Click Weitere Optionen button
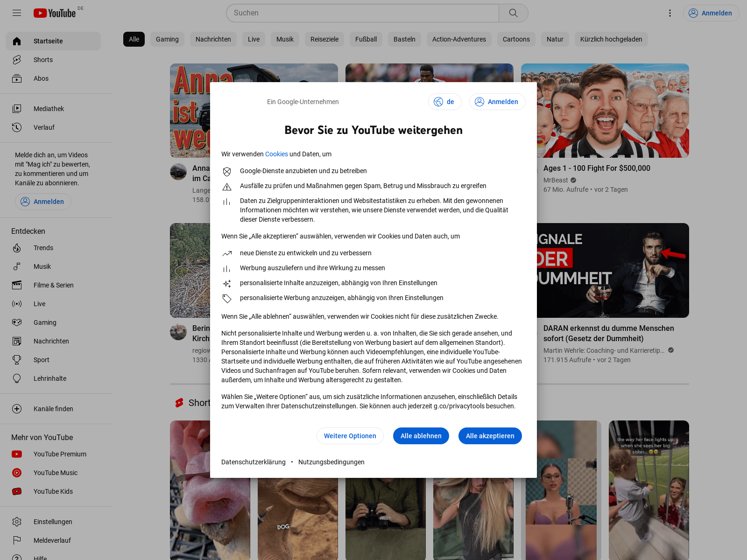 click(350, 436)
